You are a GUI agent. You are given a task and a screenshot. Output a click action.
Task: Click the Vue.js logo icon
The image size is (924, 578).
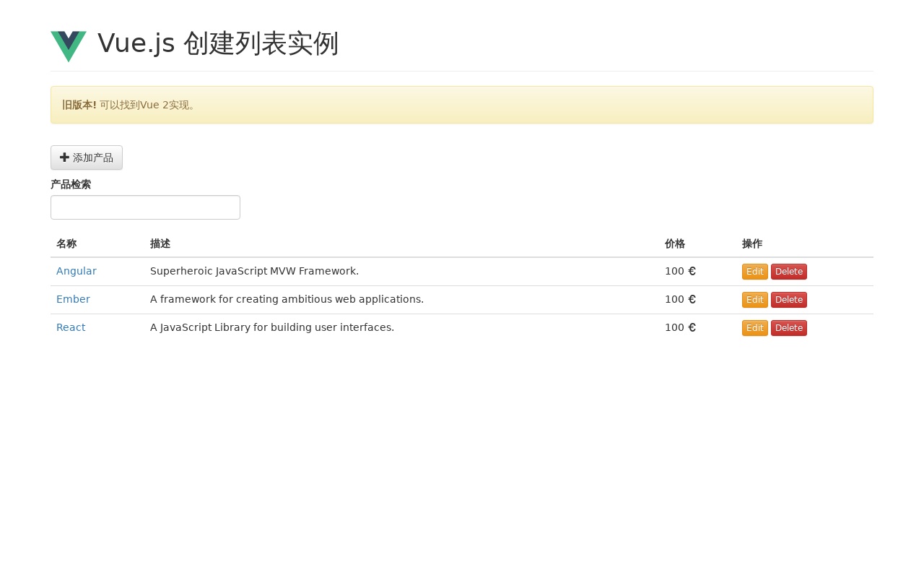[69, 46]
